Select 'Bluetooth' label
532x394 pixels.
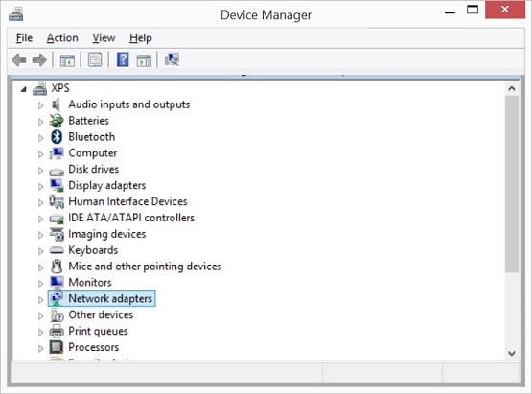(92, 137)
